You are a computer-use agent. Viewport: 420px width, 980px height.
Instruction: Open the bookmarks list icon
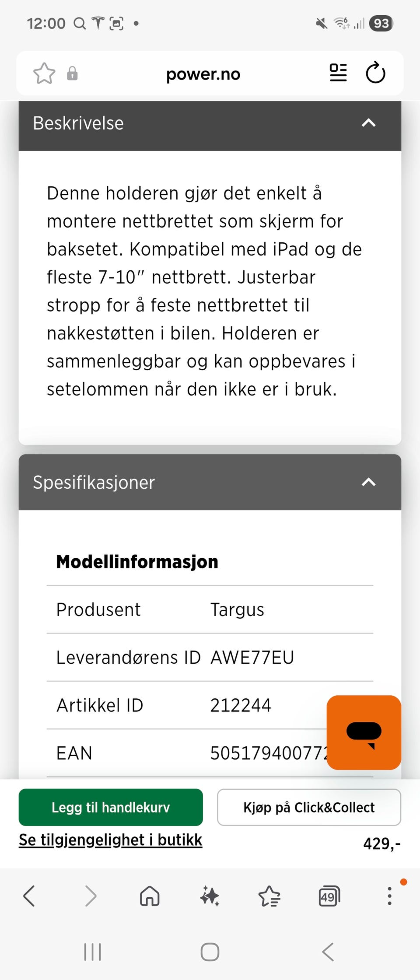coord(269,896)
